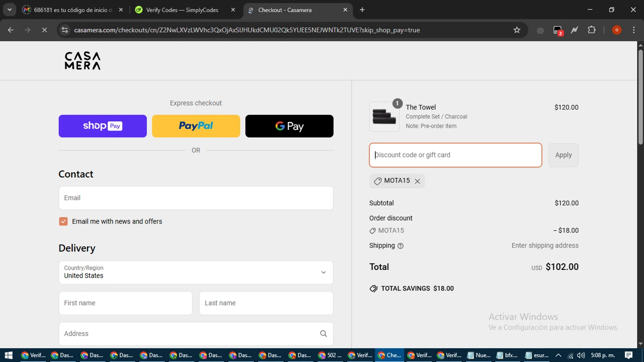Open the extension with red 2 badge
Screen dimensions: 644x362
pos(558,30)
